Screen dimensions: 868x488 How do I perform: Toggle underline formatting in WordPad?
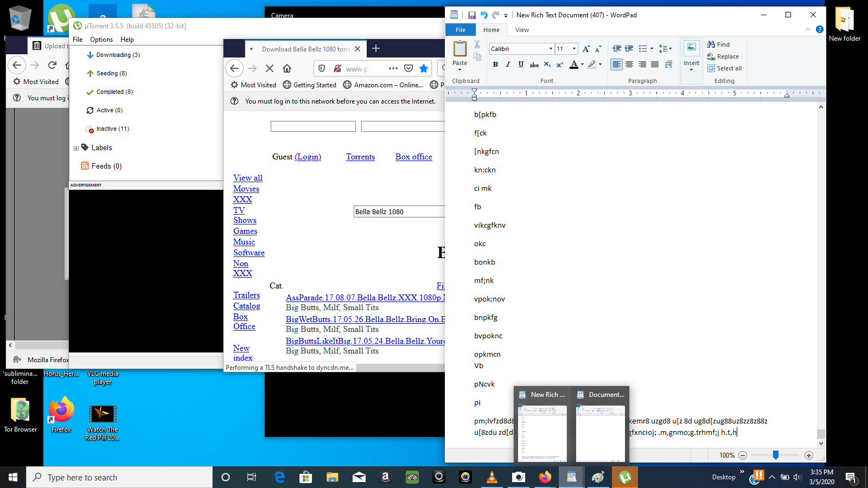(521, 65)
